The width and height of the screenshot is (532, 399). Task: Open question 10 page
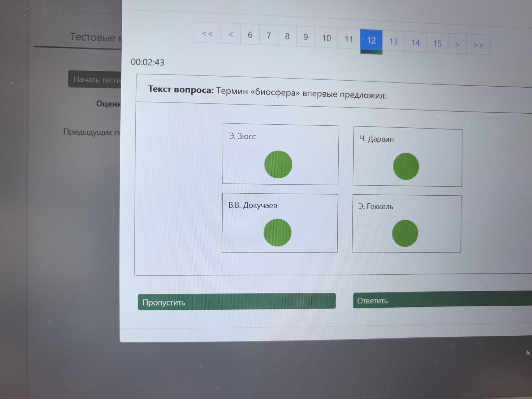[x=326, y=38]
